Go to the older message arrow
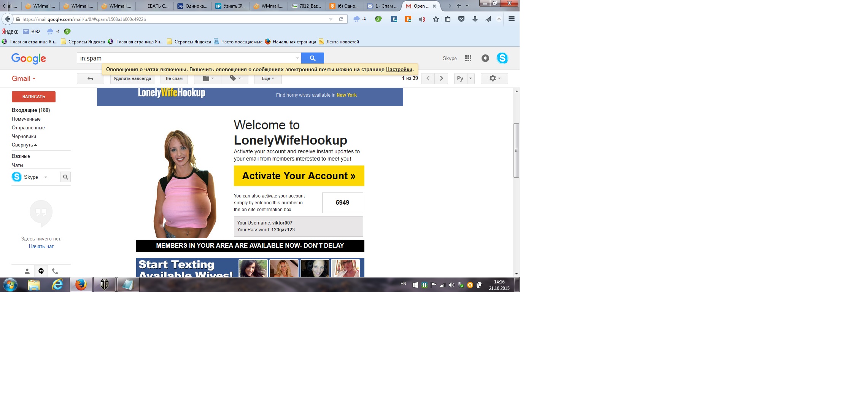Screen dimensions: 868x401 (x=441, y=78)
